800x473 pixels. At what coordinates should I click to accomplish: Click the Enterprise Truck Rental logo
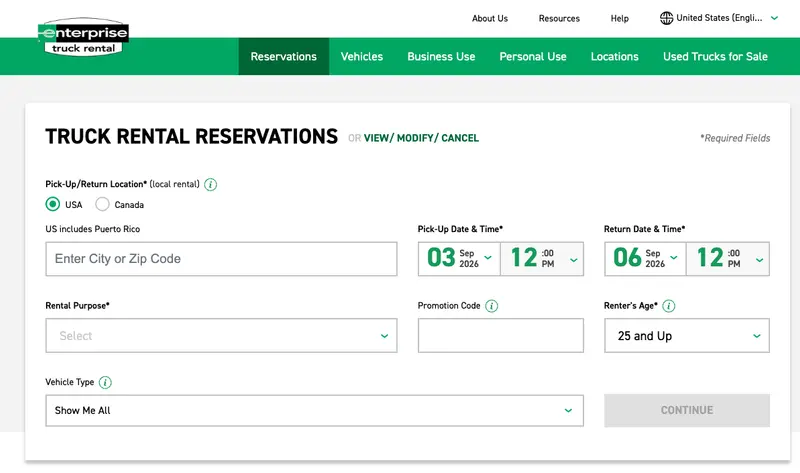point(83,38)
